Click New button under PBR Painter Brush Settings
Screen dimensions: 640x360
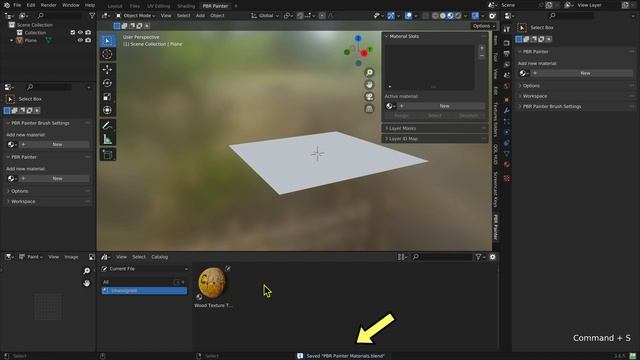click(55, 144)
